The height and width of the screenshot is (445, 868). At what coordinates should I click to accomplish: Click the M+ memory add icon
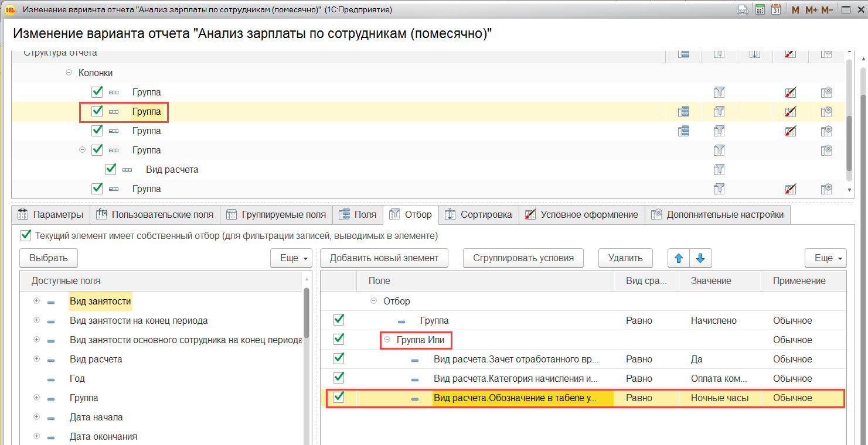click(811, 9)
